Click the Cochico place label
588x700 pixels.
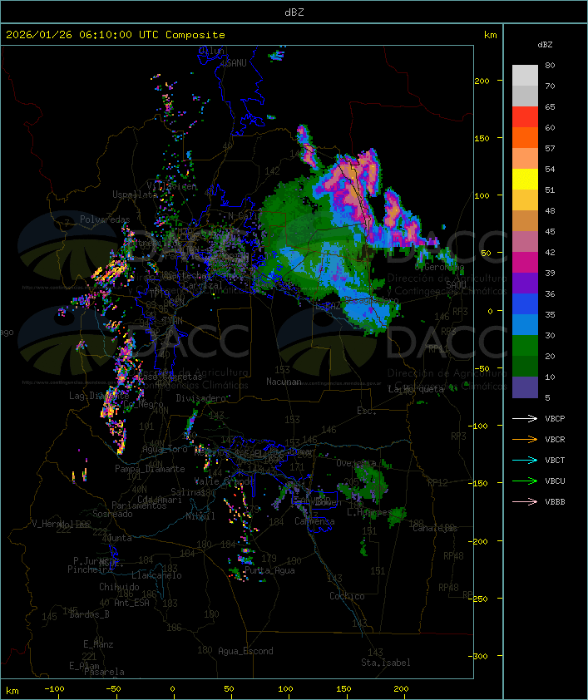347,596
